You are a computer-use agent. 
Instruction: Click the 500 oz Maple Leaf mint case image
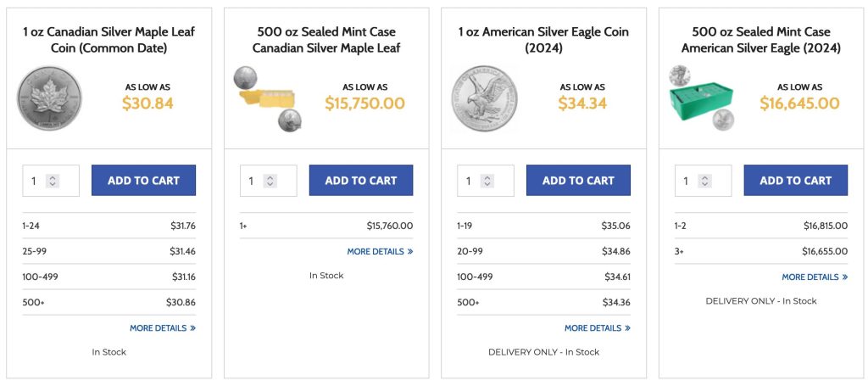[268, 100]
